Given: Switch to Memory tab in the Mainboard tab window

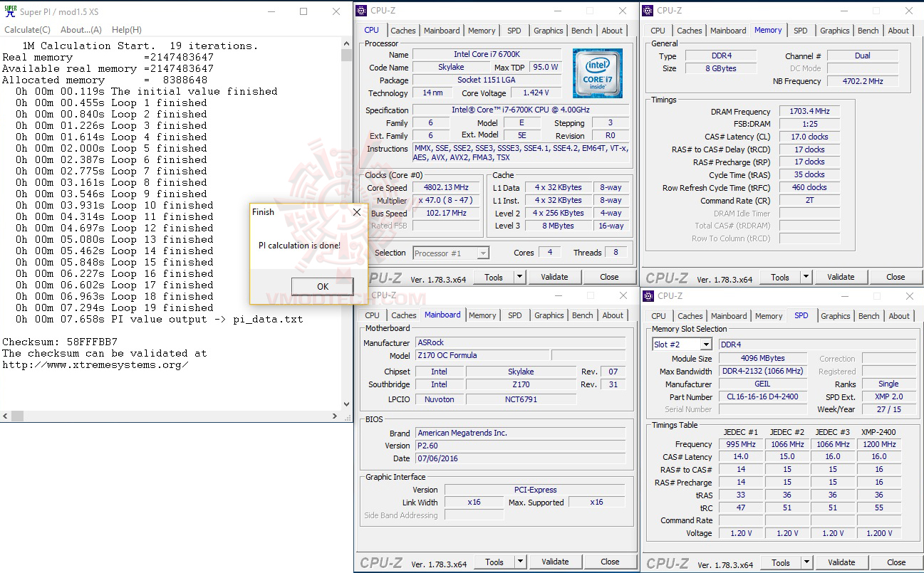Looking at the screenshot, I should click(482, 315).
